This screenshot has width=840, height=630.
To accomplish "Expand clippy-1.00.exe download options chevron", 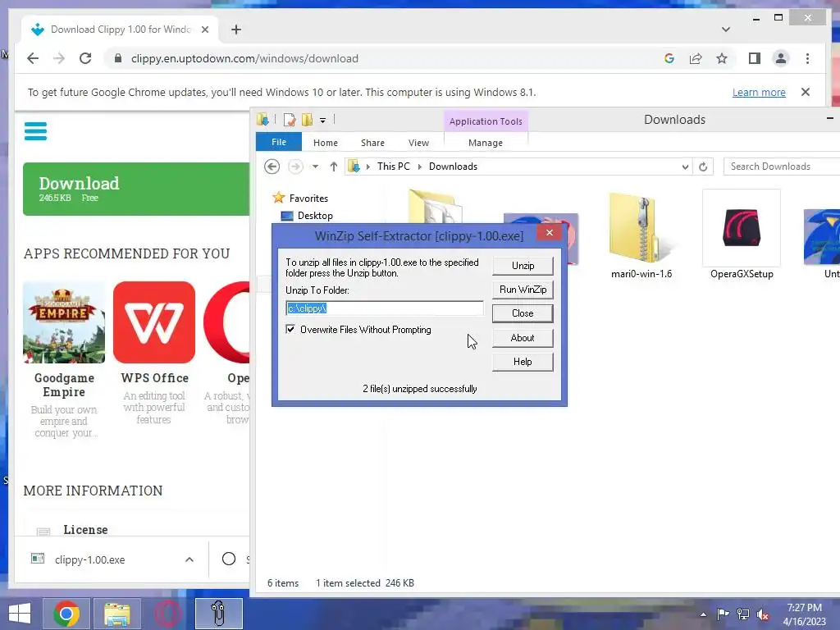I will (189, 559).
